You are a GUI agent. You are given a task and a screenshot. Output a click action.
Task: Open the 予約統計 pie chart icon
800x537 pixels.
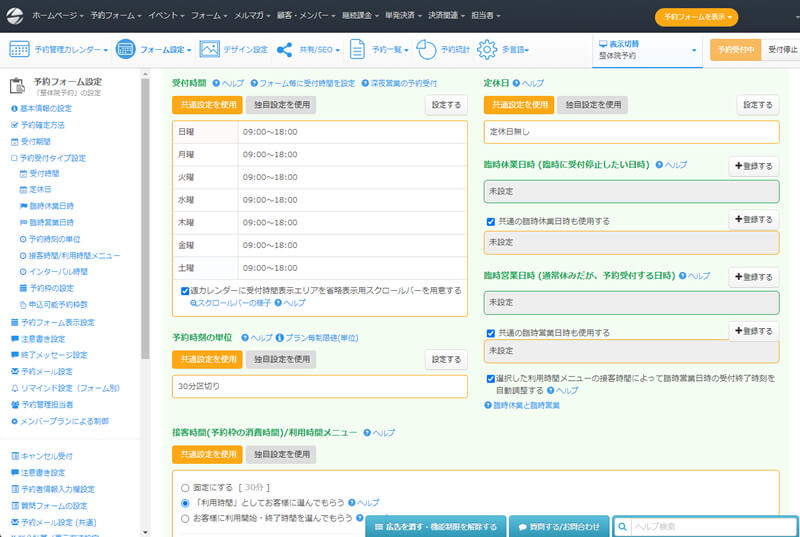coord(425,49)
